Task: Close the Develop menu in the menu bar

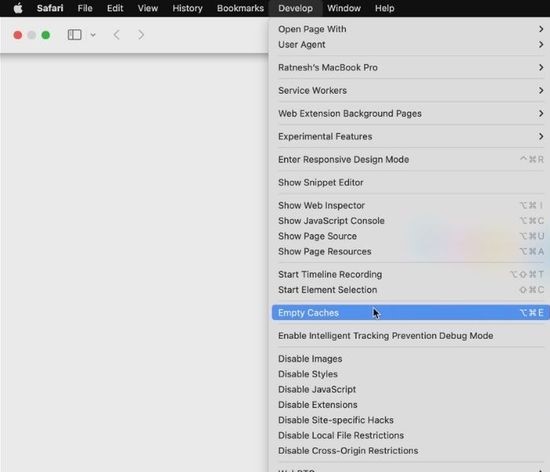Action: [295, 8]
